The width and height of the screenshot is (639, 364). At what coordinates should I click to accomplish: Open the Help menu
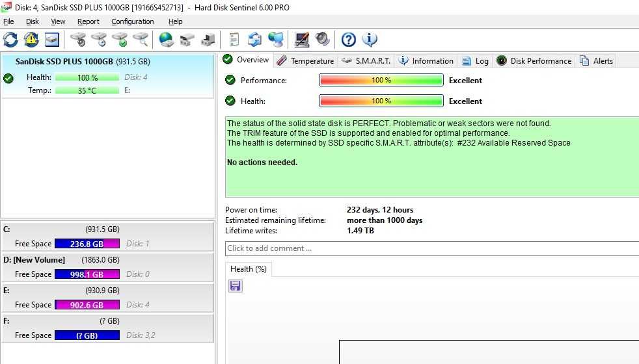[x=175, y=21]
